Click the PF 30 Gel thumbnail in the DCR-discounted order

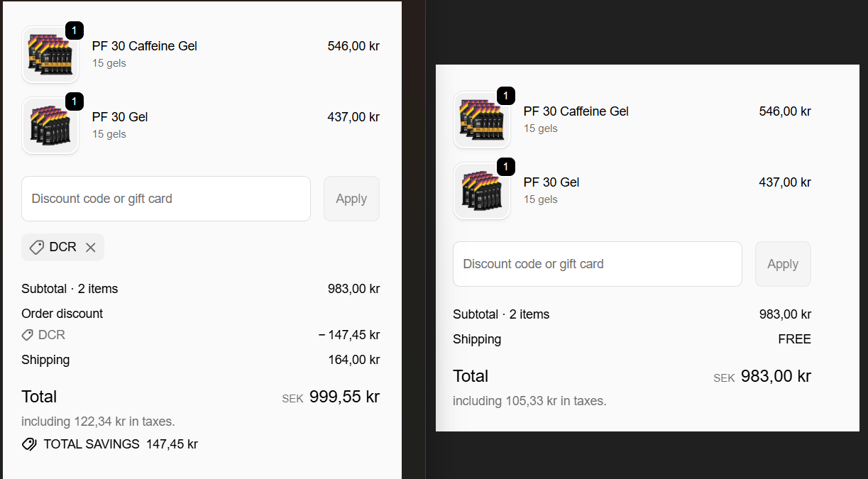click(50, 126)
